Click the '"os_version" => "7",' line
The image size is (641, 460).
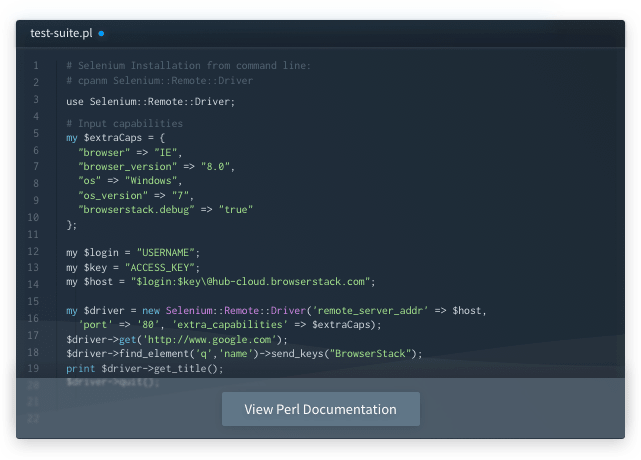(136, 195)
